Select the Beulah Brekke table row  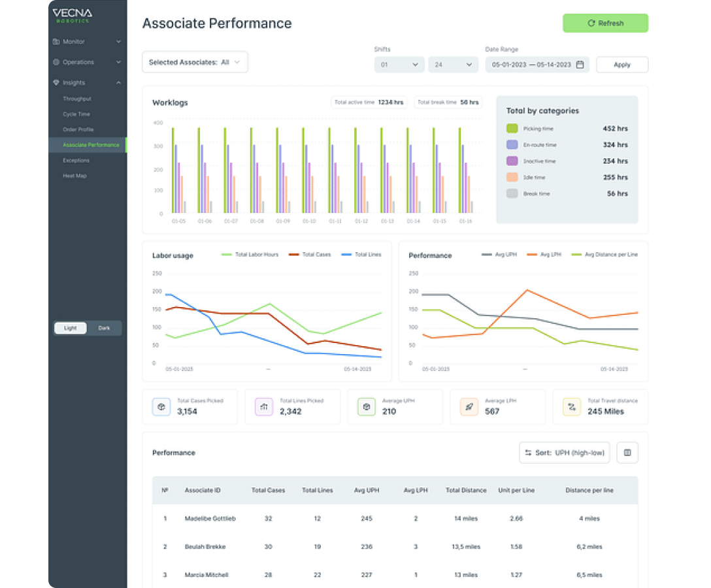pyautogui.click(x=395, y=547)
